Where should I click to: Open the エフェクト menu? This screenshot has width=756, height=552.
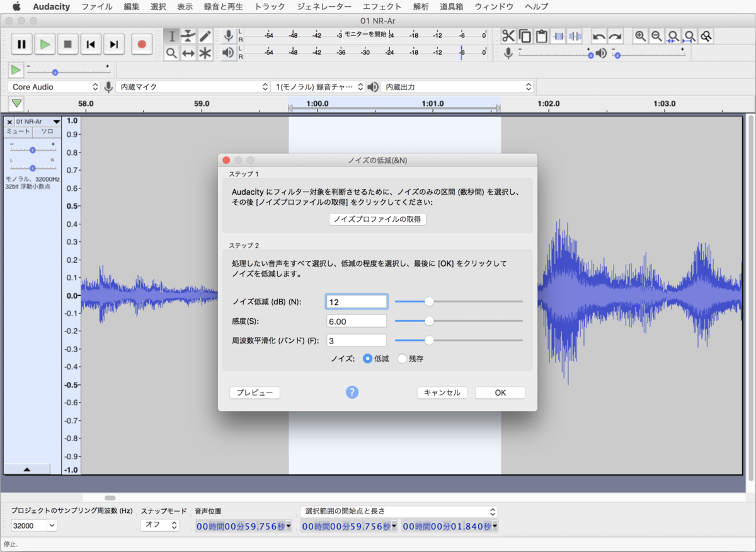click(x=382, y=7)
